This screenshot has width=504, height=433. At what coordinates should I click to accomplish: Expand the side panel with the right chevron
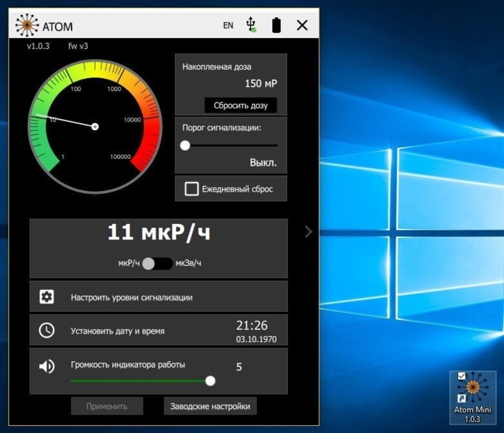click(308, 231)
